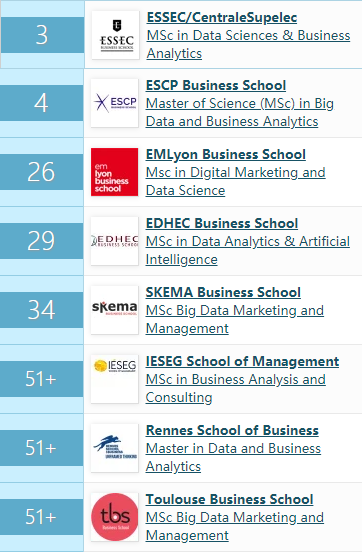
Task: Click the ESSEC Business School logo
Action: (x=116, y=35)
